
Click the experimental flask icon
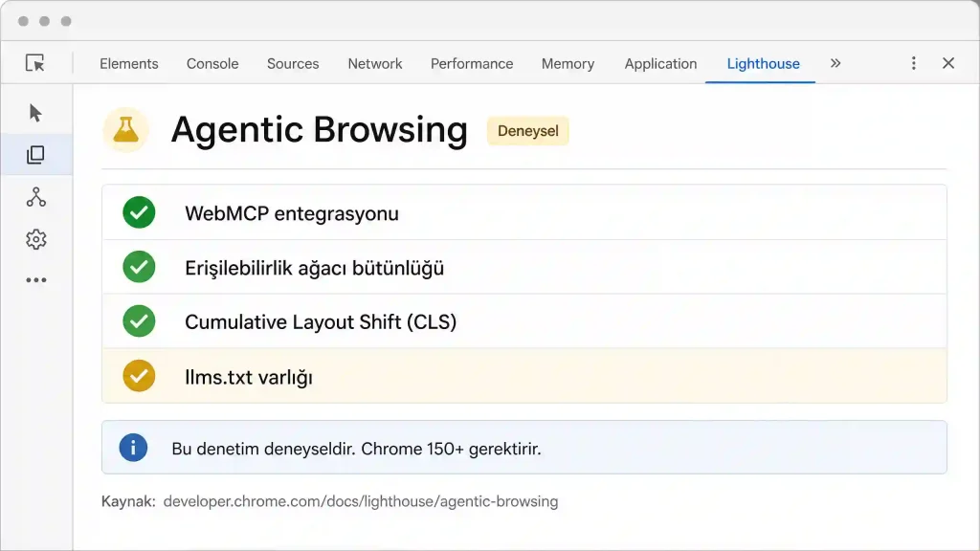point(125,130)
